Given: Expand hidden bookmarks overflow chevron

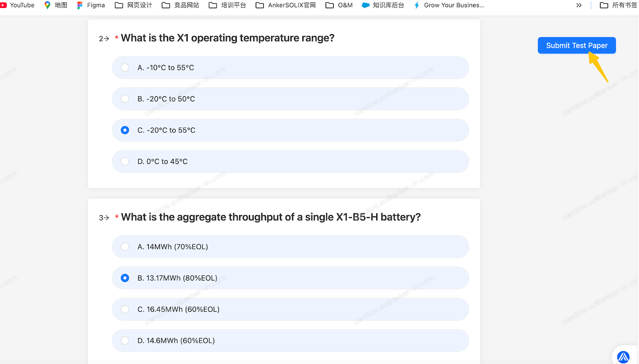Looking at the screenshot, I should click(579, 5).
